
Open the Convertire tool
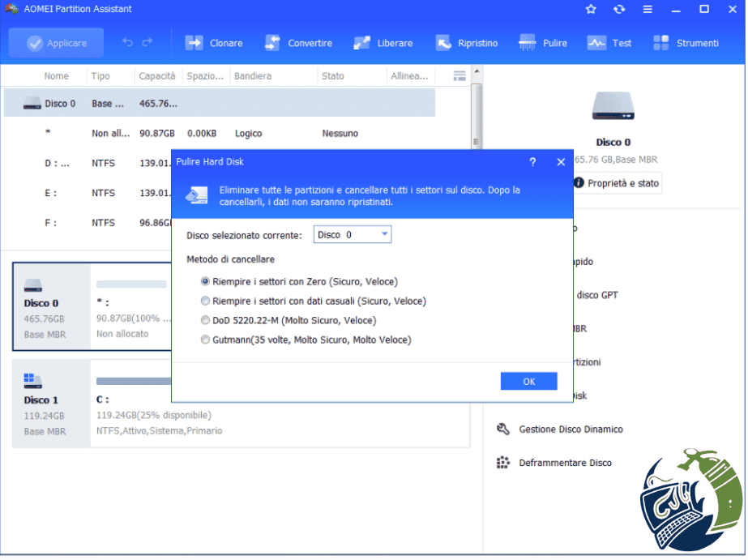pyautogui.click(x=298, y=43)
